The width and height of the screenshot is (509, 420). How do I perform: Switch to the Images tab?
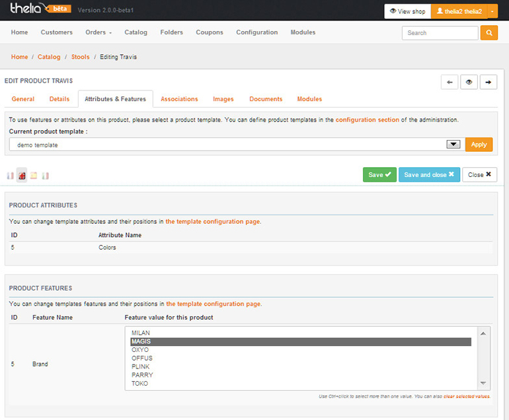[223, 99]
